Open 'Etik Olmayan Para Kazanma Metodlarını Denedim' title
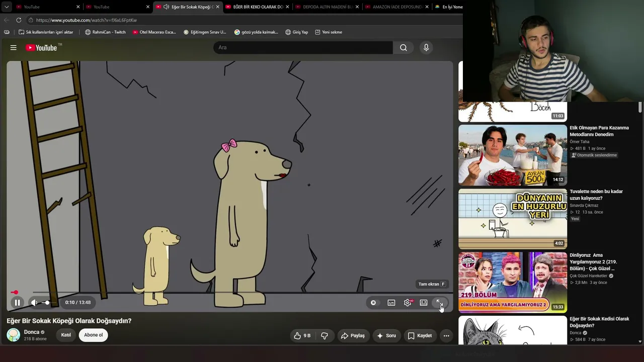The width and height of the screenshot is (644, 362). point(599,131)
